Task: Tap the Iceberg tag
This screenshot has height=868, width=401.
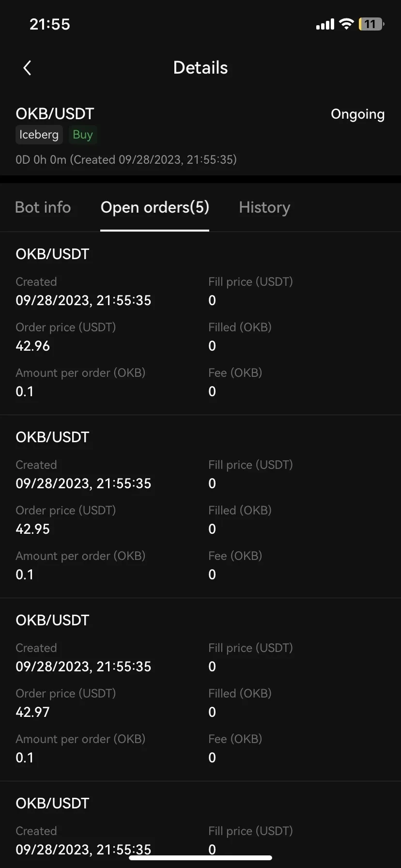Action: point(39,135)
